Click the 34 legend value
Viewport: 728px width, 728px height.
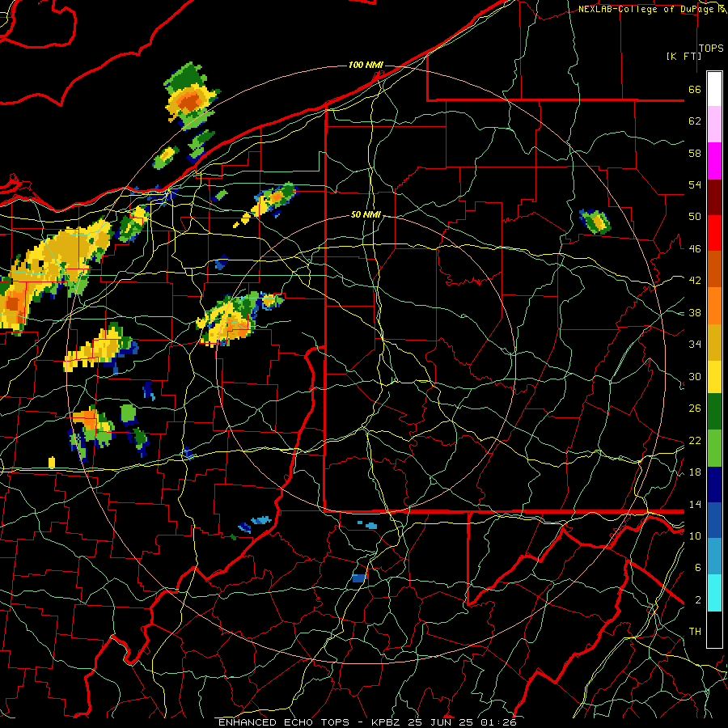coord(695,345)
